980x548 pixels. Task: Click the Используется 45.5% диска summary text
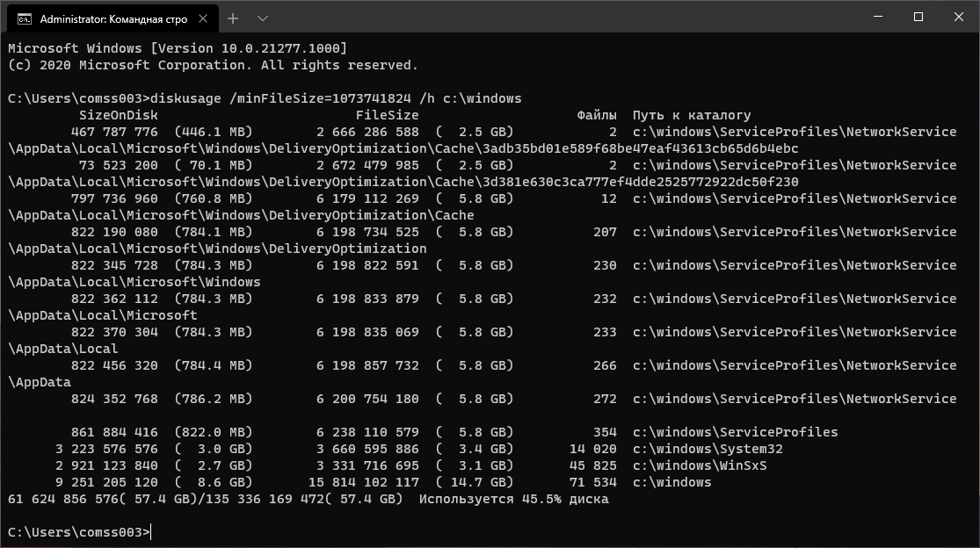513,499
